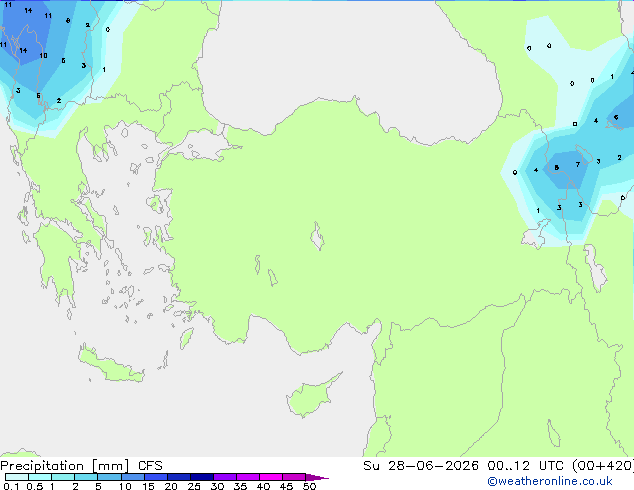Pick the 1–2 mm legend swatch
This screenshot has width=634, height=490.
[63, 477]
